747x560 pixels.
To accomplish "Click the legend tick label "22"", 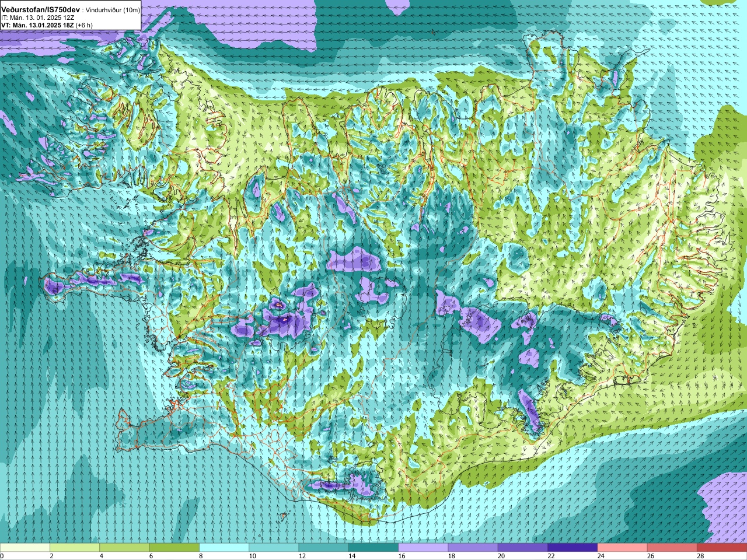I will (551, 556).
